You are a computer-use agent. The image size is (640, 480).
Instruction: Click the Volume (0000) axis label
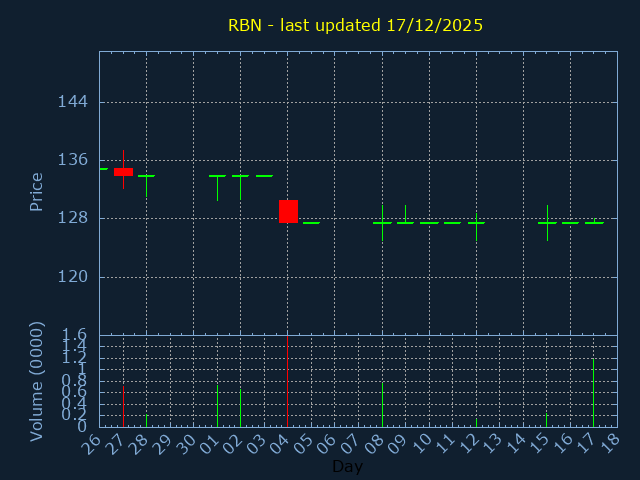coord(37,381)
